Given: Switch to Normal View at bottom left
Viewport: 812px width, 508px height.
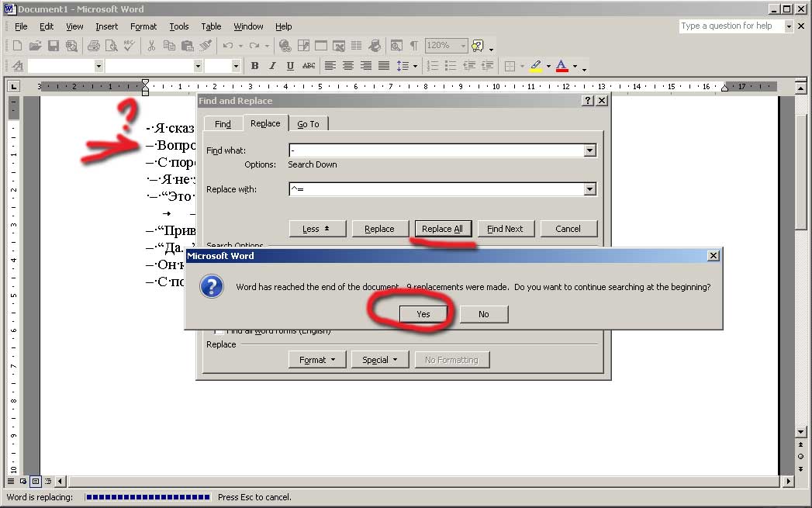Looking at the screenshot, I should pos(11,481).
